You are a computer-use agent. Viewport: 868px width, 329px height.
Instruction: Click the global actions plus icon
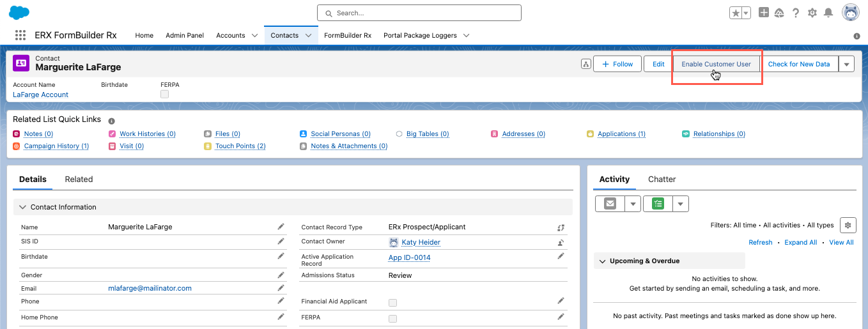(x=764, y=13)
